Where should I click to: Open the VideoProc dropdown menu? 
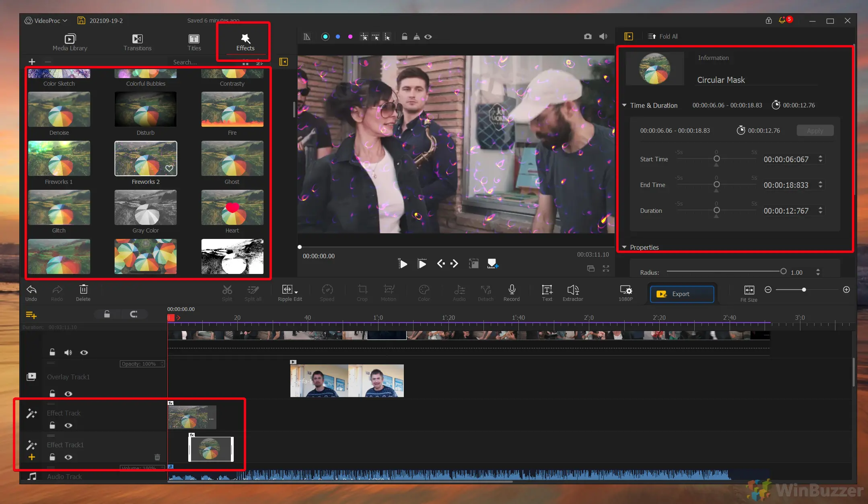pyautogui.click(x=46, y=21)
